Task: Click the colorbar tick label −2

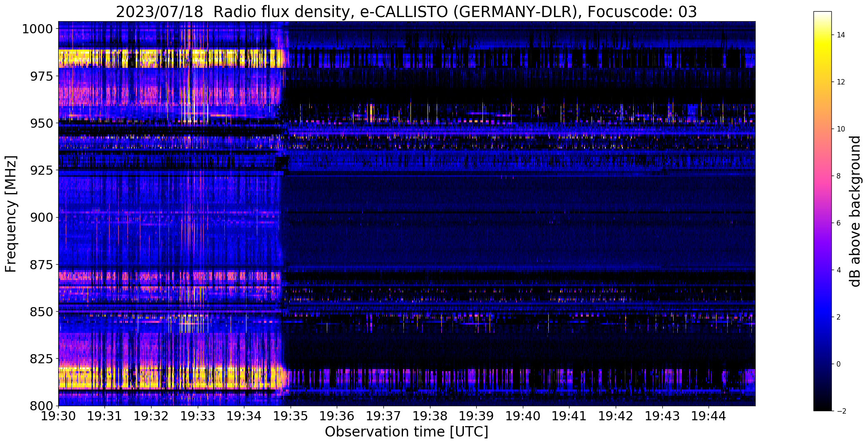Action: (x=841, y=411)
